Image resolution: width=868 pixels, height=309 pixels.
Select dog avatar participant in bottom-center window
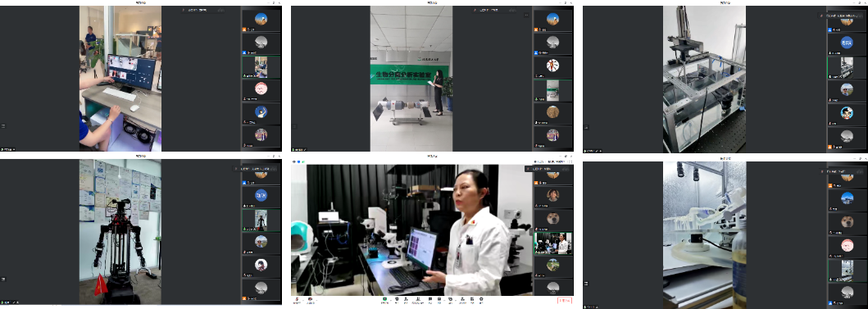(x=553, y=218)
